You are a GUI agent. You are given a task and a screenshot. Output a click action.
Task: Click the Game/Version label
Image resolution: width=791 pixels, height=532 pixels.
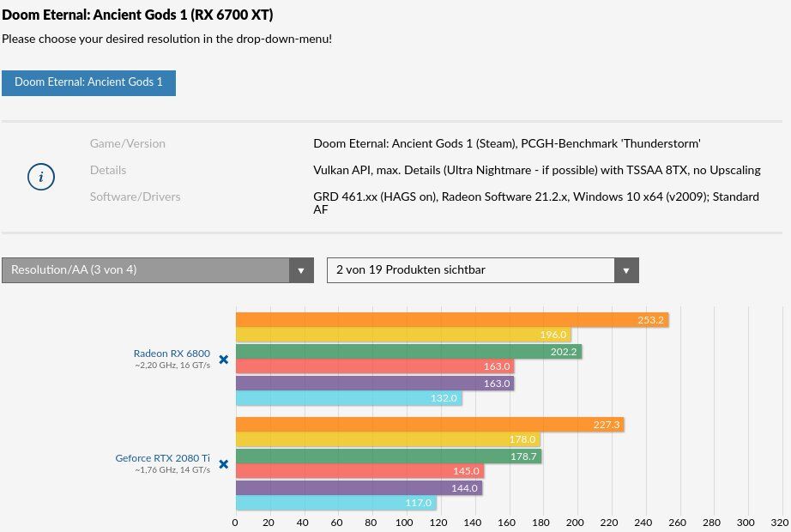tap(128, 144)
